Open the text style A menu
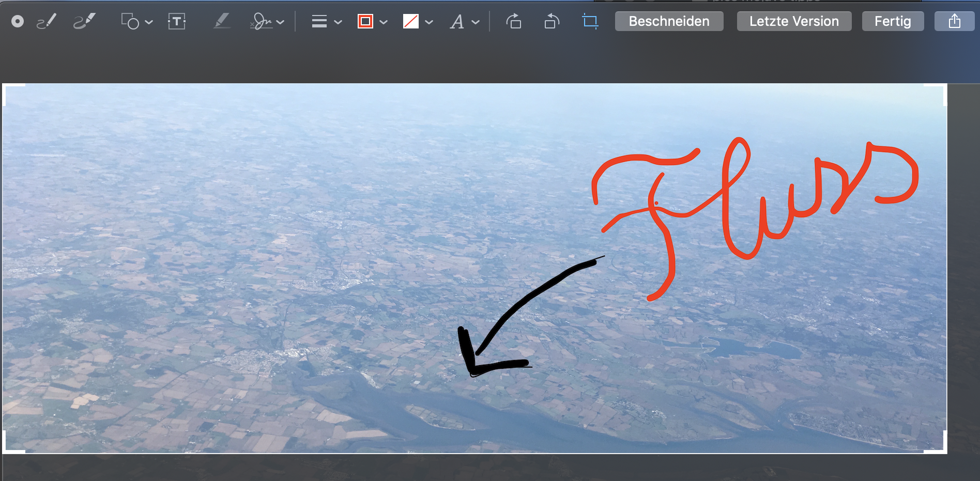Screen dimensions: 980x481 click(x=464, y=22)
